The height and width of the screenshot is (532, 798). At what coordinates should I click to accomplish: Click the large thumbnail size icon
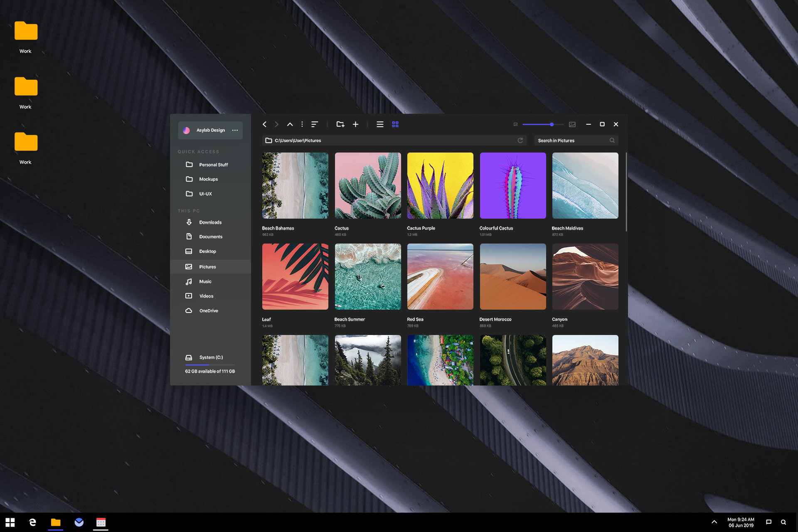572,124
